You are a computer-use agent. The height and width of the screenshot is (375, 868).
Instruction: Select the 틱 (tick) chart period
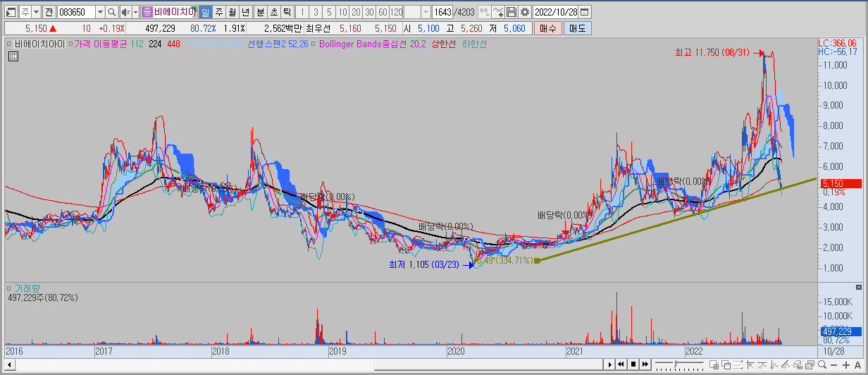coord(287,12)
